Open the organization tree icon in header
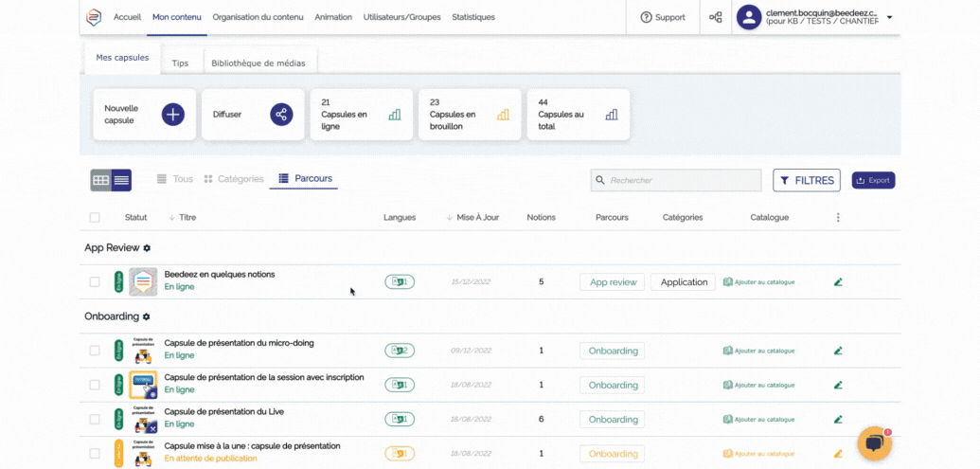Screen dimensions: 980x469 tap(716, 17)
